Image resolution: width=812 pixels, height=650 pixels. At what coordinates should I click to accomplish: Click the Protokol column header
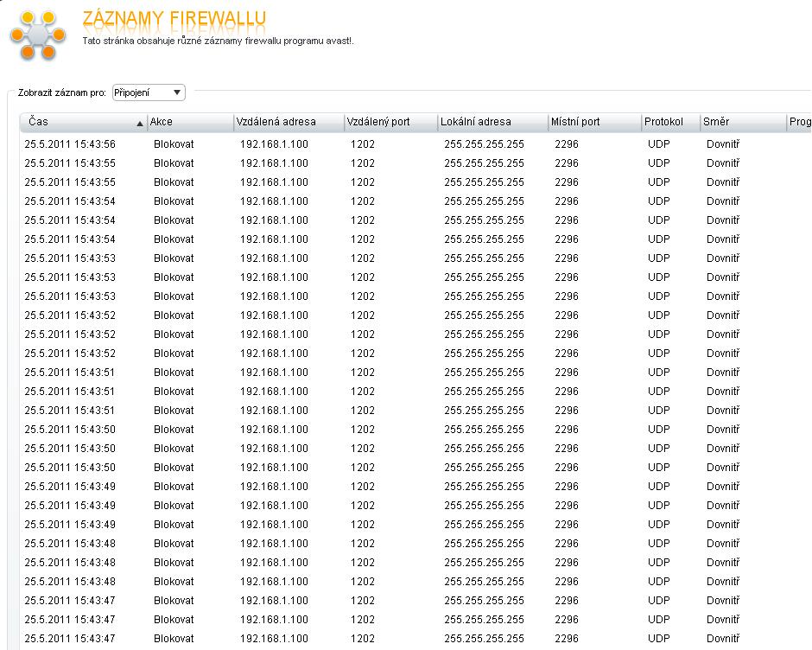[670, 122]
